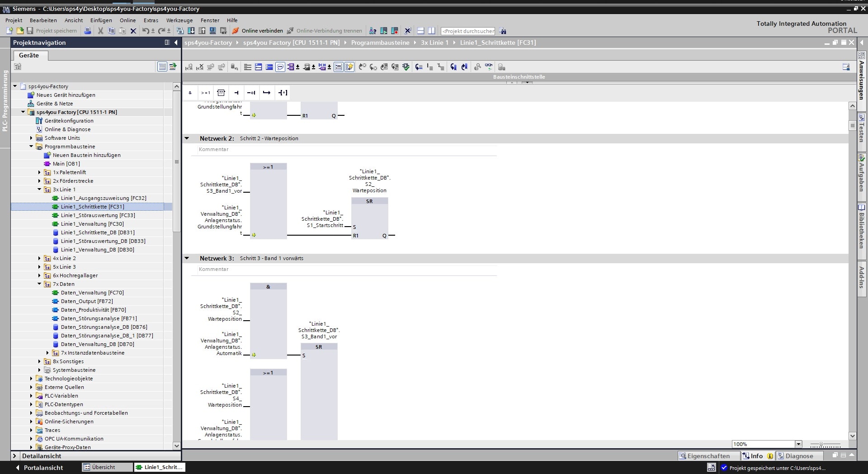Viewport: 868px width, 474px height.
Task: Switch to the Übersicht tab in taskbar
Action: [104, 467]
